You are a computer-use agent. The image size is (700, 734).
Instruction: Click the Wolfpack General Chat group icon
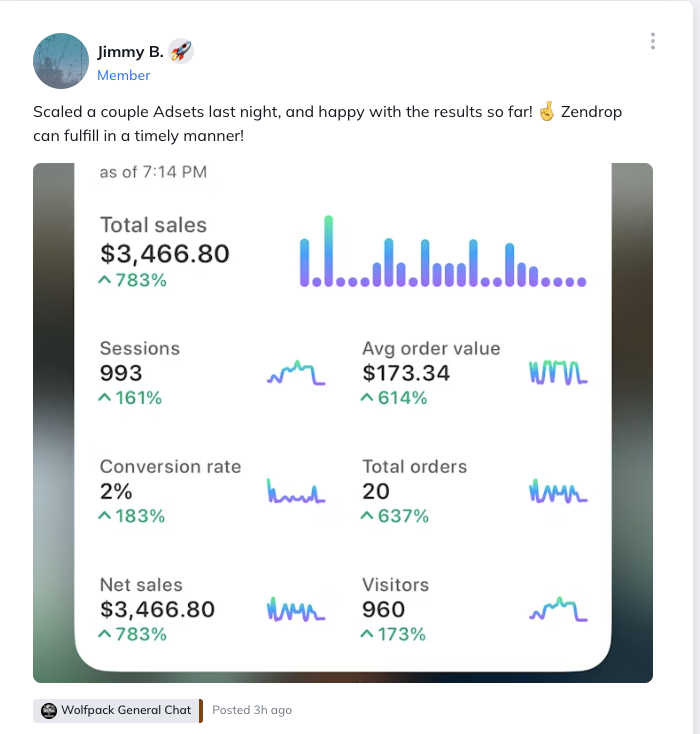point(49,710)
